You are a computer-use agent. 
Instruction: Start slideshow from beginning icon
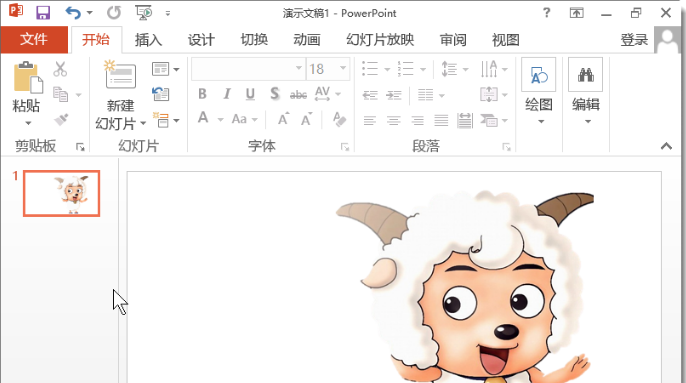144,13
